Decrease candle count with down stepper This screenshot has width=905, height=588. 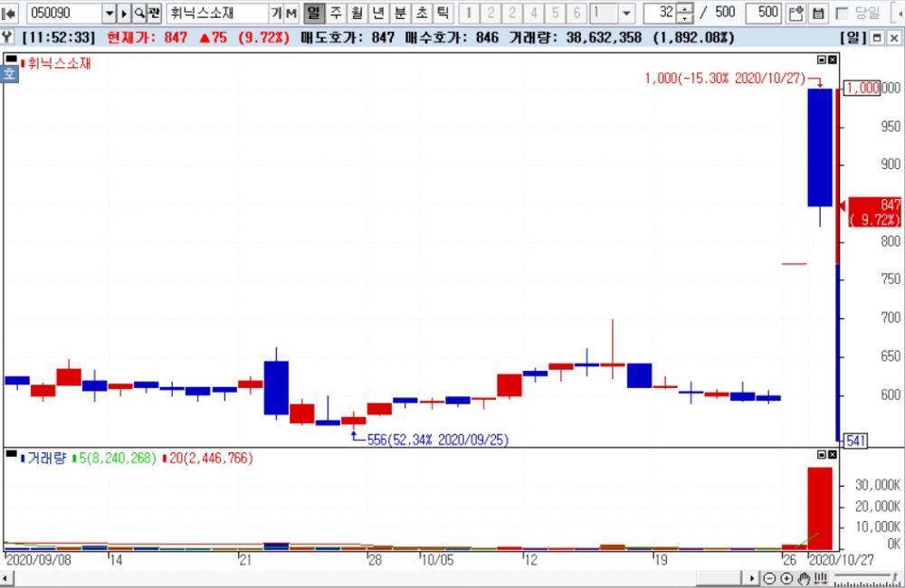click(x=684, y=18)
